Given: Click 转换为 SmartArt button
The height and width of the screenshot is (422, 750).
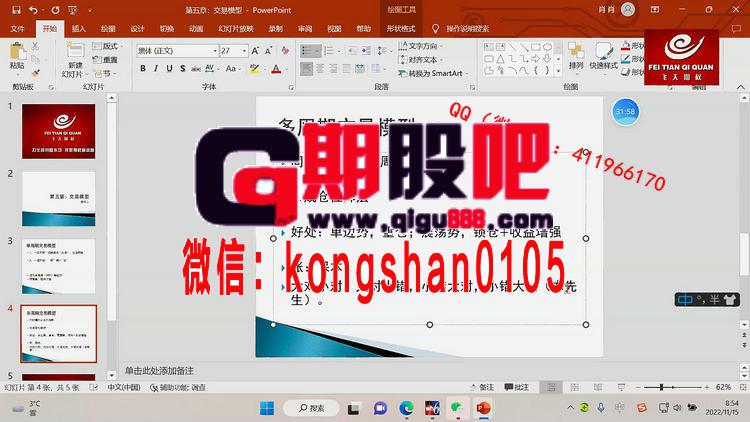Looking at the screenshot, I should click(432, 73).
